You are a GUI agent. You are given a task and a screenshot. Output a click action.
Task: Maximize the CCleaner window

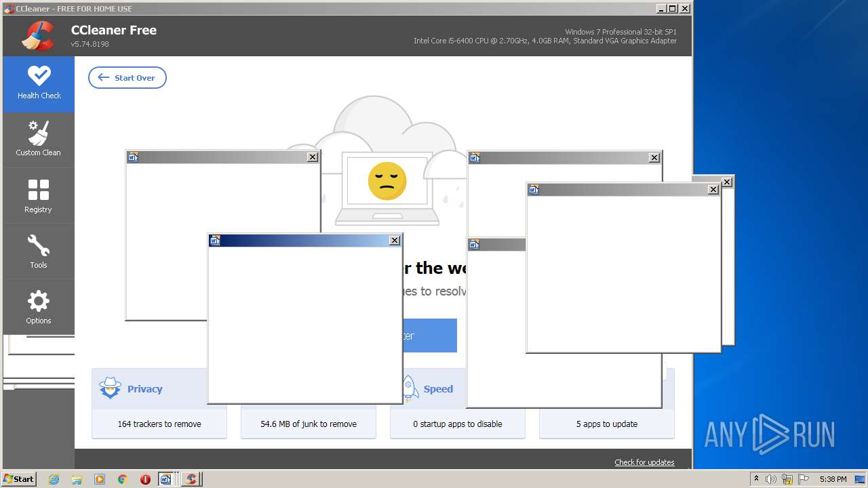pos(672,9)
